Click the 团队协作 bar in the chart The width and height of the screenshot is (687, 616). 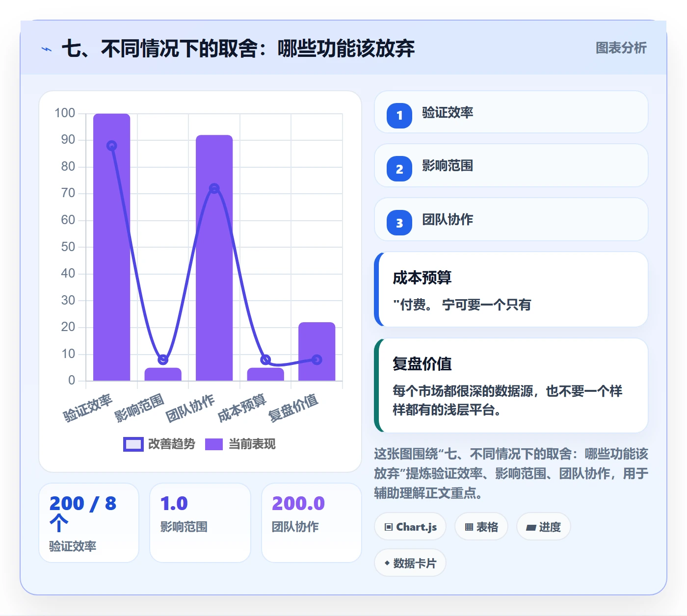coord(214,258)
